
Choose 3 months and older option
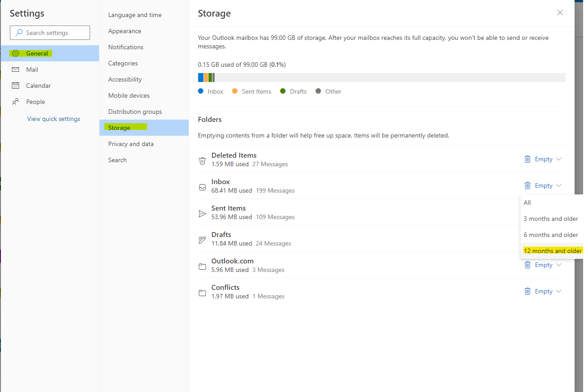tap(552, 219)
